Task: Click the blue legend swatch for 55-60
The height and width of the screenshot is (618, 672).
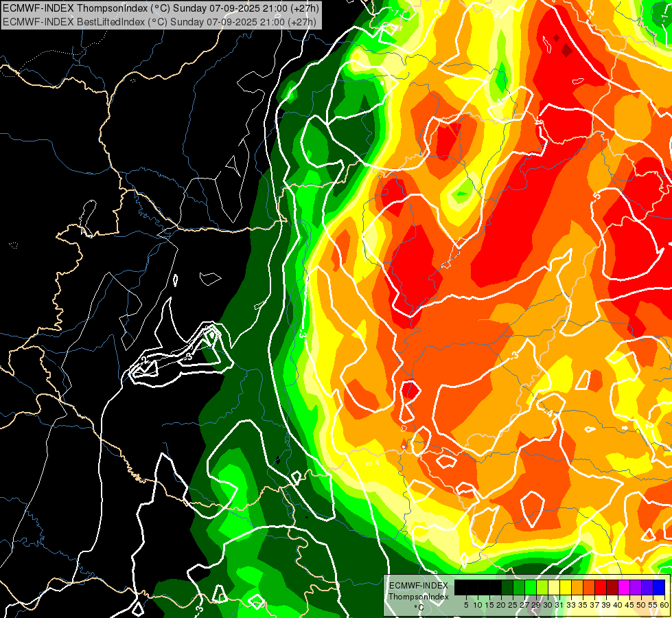Action: point(659,587)
